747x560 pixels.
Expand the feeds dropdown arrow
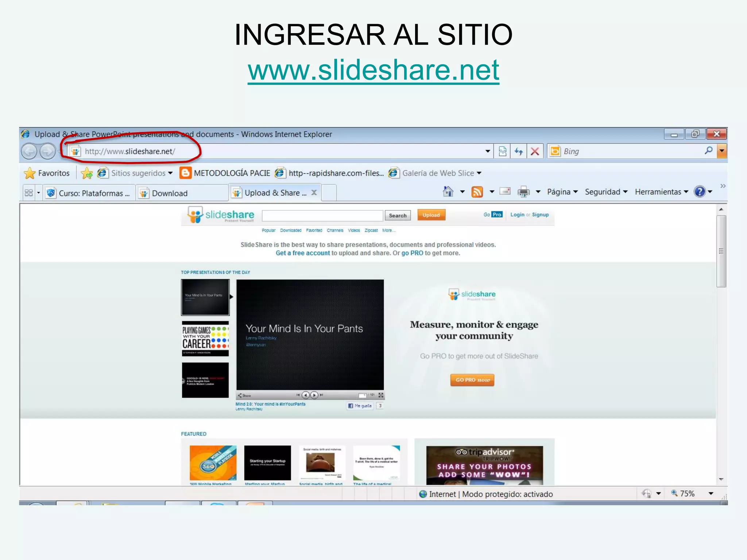[x=492, y=192]
